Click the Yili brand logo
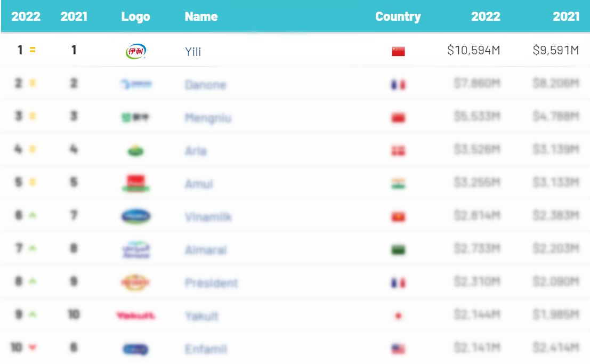The height and width of the screenshot is (364, 590). click(135, 51)
